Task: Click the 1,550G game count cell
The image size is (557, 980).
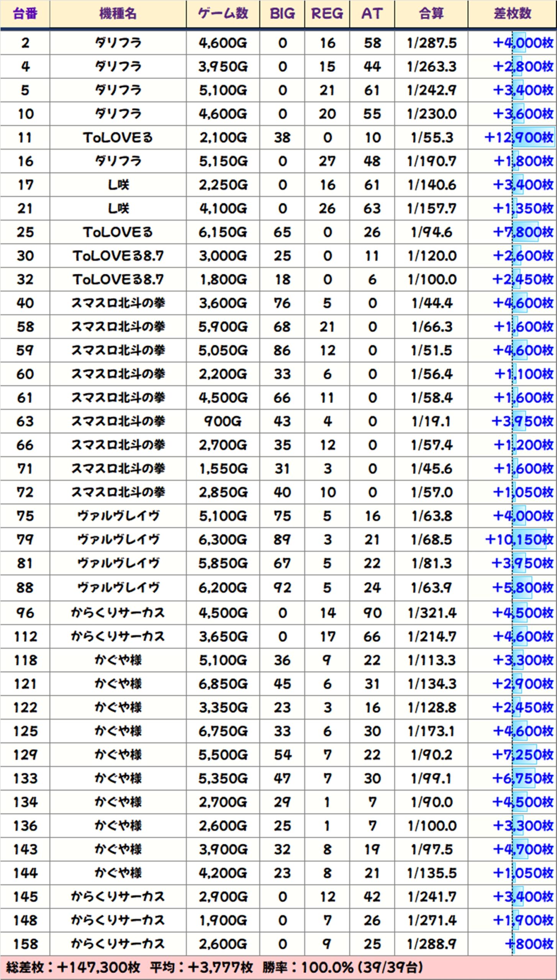Action: click(223, 469)
